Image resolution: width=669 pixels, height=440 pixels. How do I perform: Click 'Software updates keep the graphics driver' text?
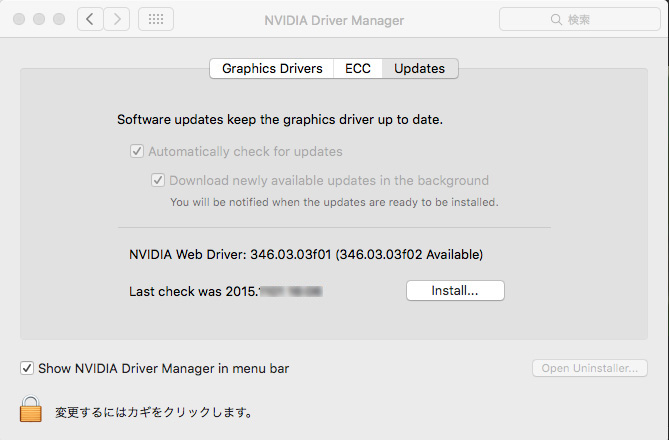tap(280, 119)
